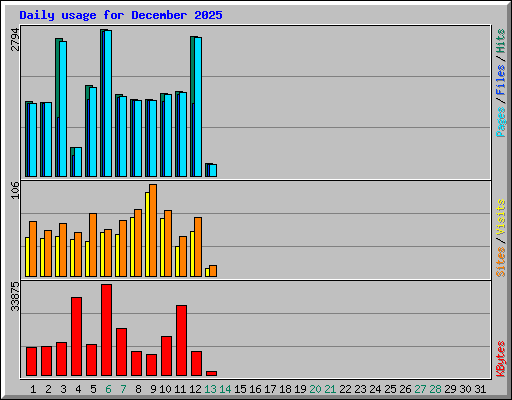Click day label 11 on the x-axis

pos(180,389)
